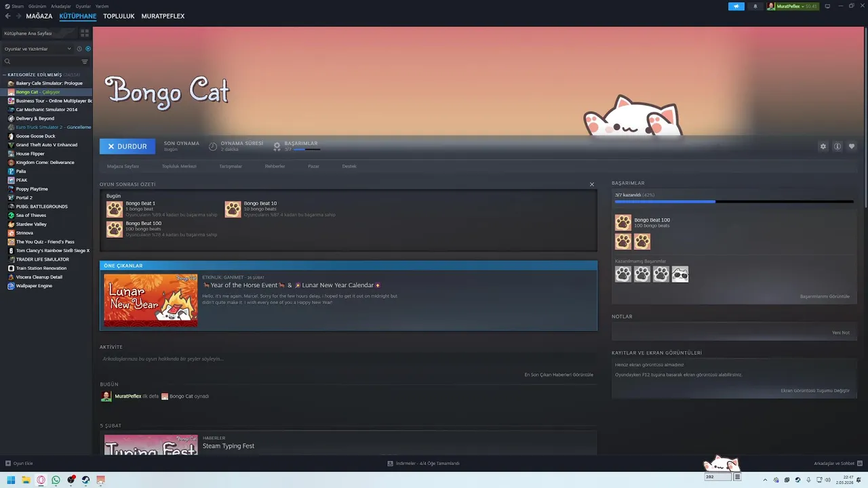868x488 pixels.
Task: Open the Görünüm menu
Action: tap(38, 6)
